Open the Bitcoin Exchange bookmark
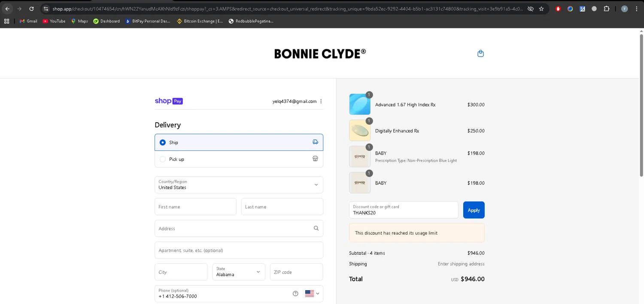The image size is (644, 304). [200, 21]
